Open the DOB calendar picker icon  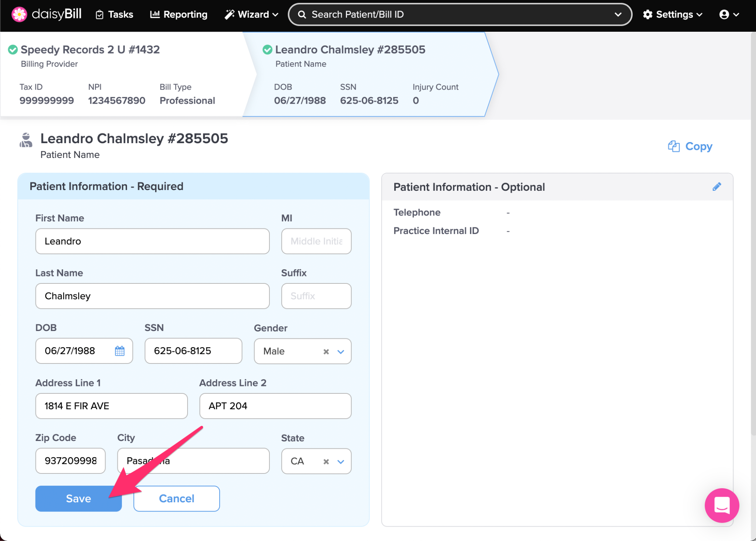[x=120, y=351]
